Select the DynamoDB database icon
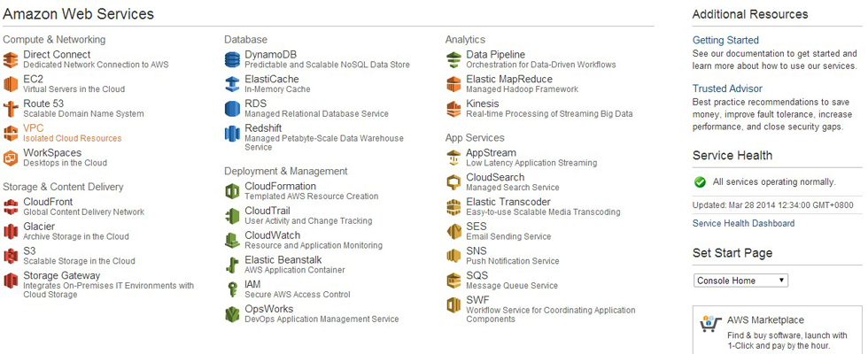The height and width of the screenshot is (354, 868). 232,59
